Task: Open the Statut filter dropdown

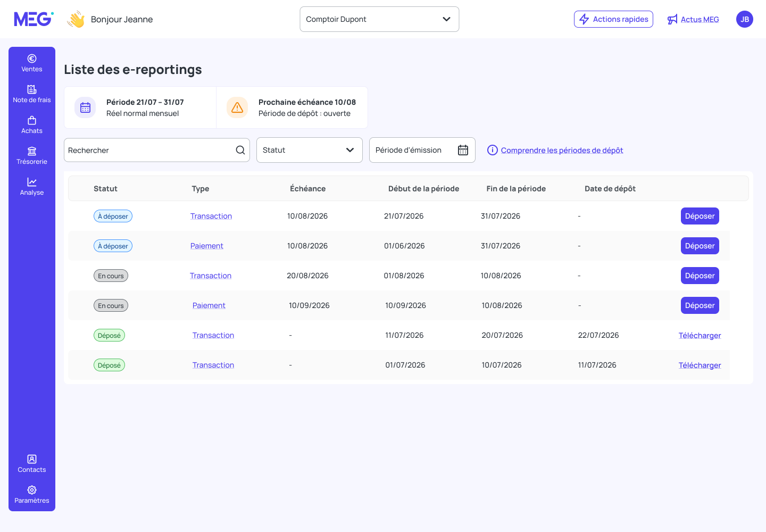Action: coord(310,150)
